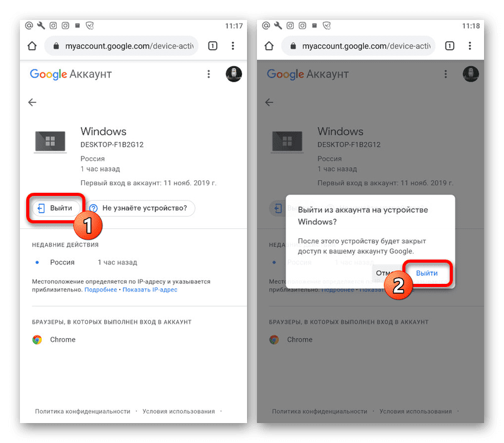The image size is (504, 443).
Task: Open Chrome three-dot menu in right browser
Action: [x=470, y=46]
